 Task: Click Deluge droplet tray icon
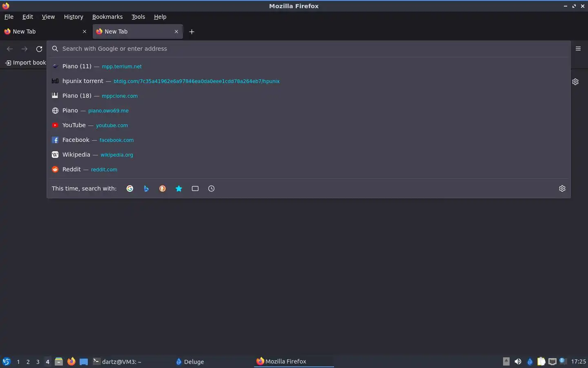point(530,361)
